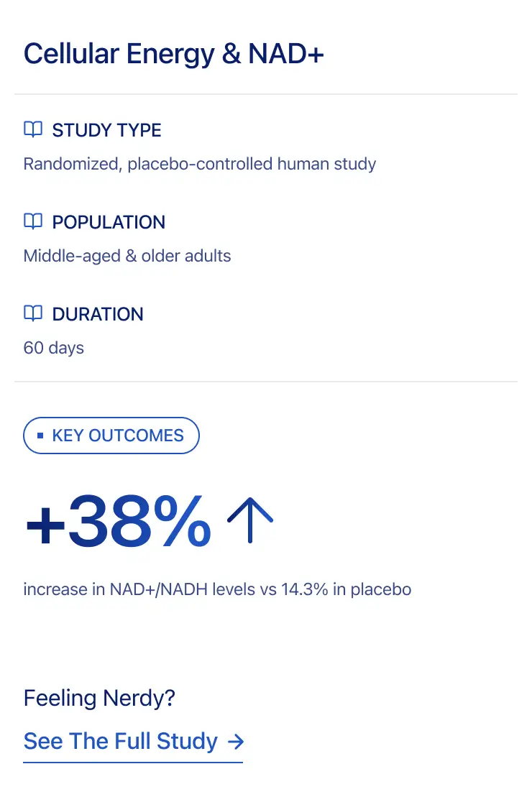
Task: Click the book icon beside Study Type
Action: coord(33,129)
